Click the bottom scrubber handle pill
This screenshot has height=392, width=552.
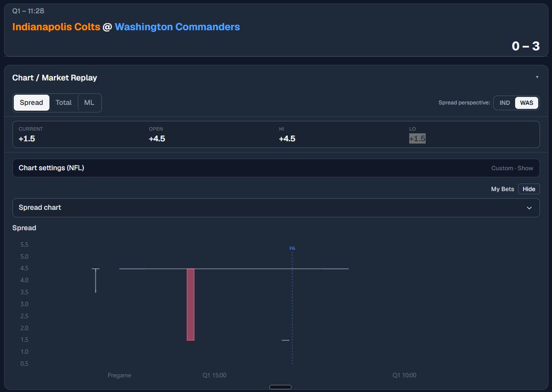pyautogui.click(x=280, y=387)
